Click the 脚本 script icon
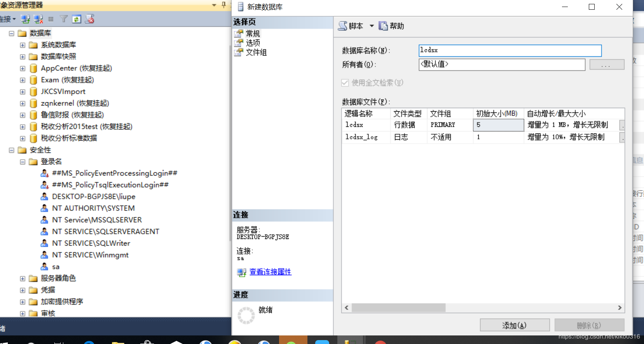The width and height of the screenshot is (644, 344). tap(342, 26)
